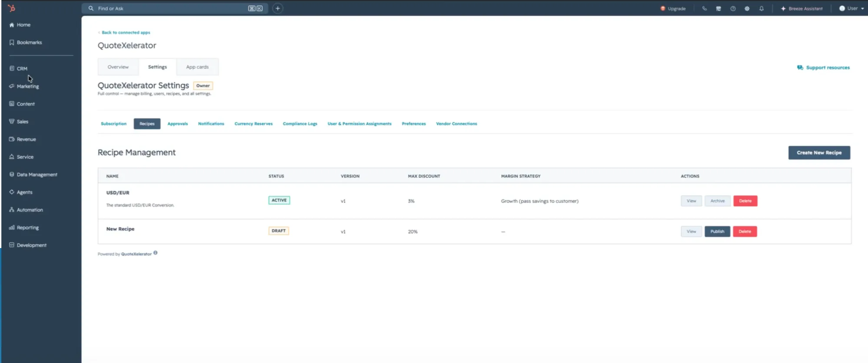868x363 pixels.
Task: Open the Content sidebar section
Action: point(22,104)
